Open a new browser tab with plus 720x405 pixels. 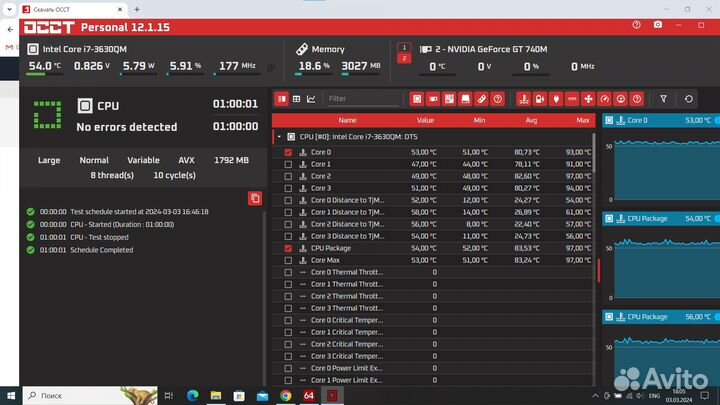(137, 9)
